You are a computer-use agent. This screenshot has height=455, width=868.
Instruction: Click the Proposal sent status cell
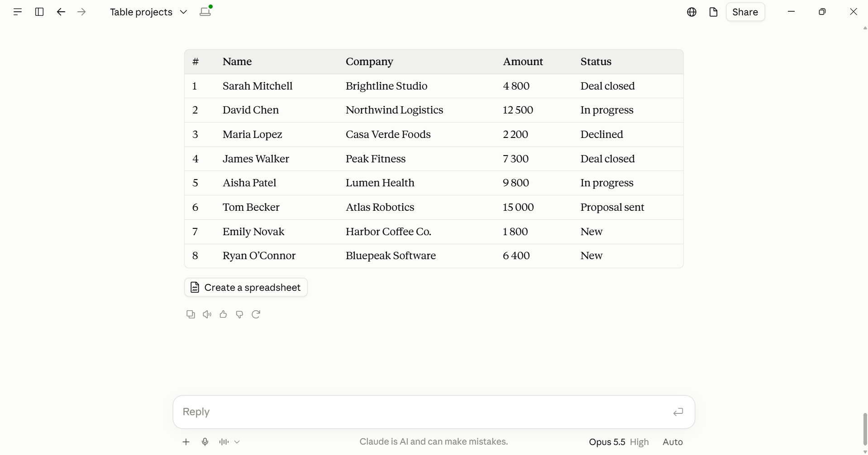(612, 207)
